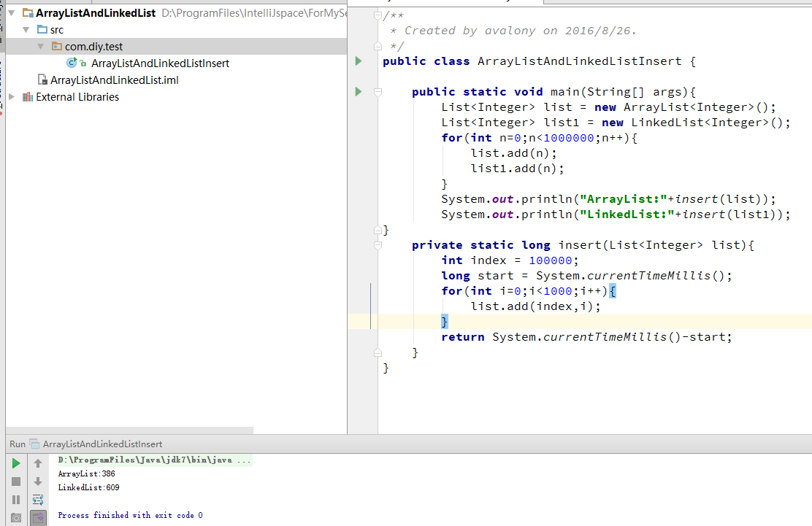Click the Down stack trace arrow
812x526 pixels.
38,481
